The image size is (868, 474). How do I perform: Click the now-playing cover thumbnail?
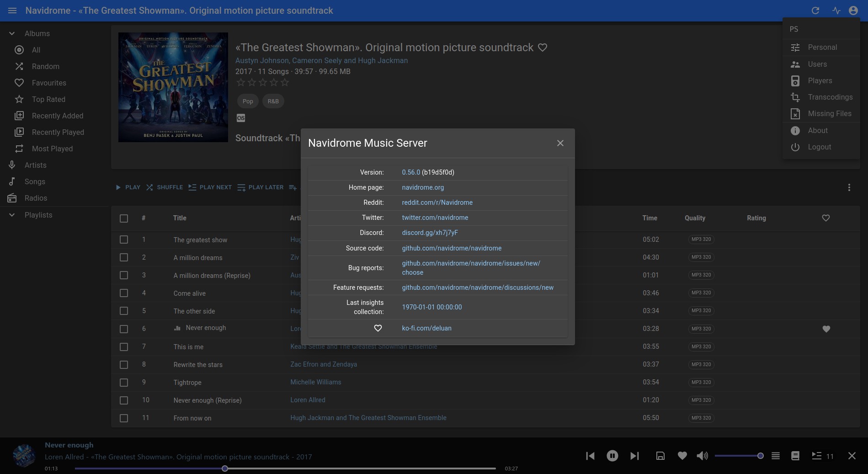pos(24,456)
